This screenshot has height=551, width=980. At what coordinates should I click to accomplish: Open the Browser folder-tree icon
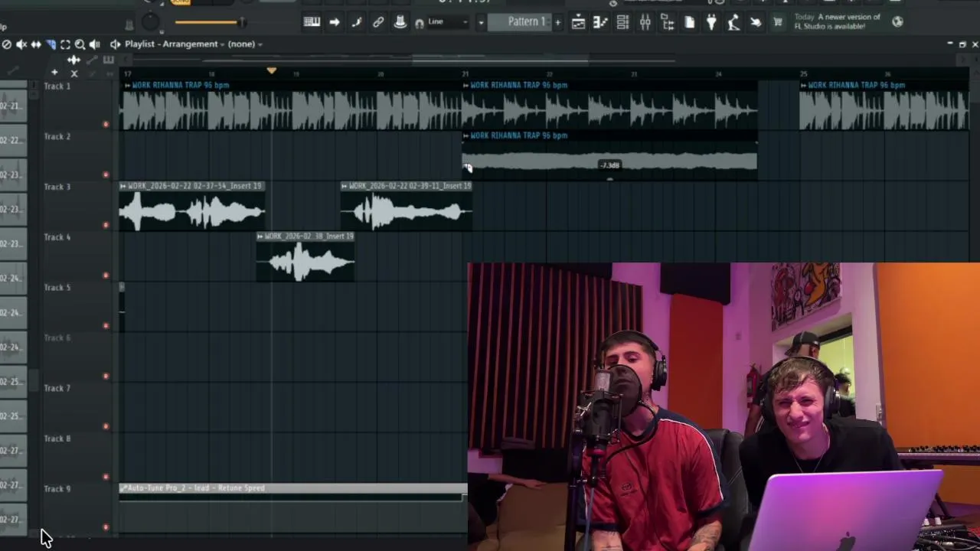coord(667,23)
